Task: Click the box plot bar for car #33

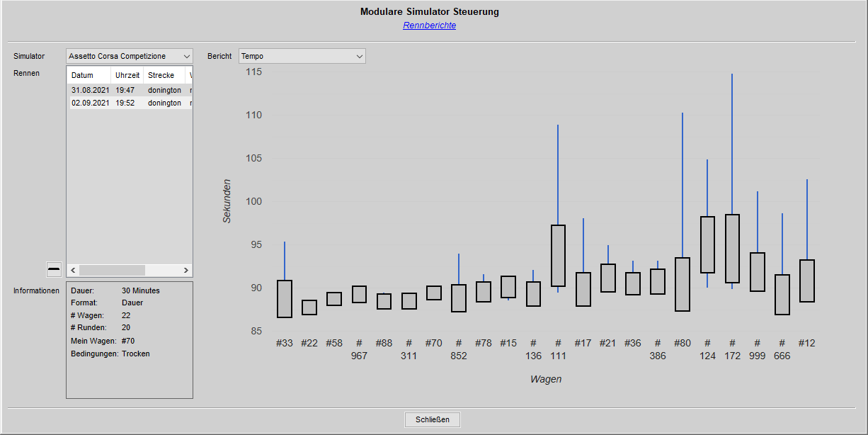Action: tap(285, 299)
